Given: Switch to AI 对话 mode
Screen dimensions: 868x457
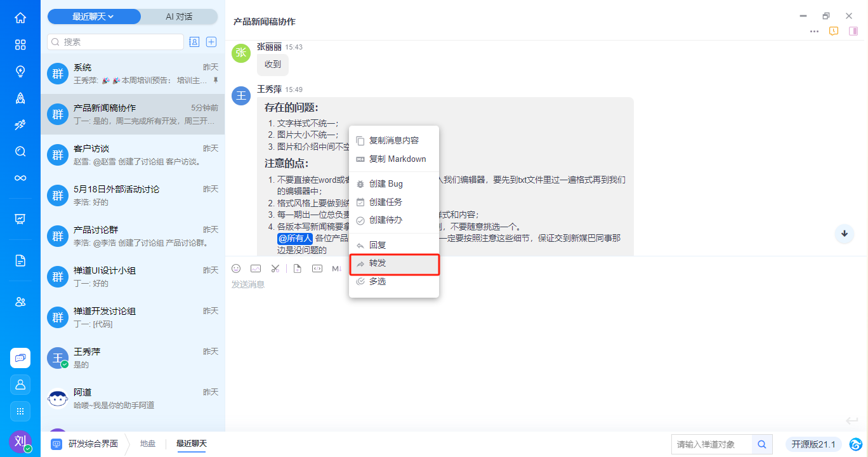Looking at the screenshot, I should [x=179, y=17].
